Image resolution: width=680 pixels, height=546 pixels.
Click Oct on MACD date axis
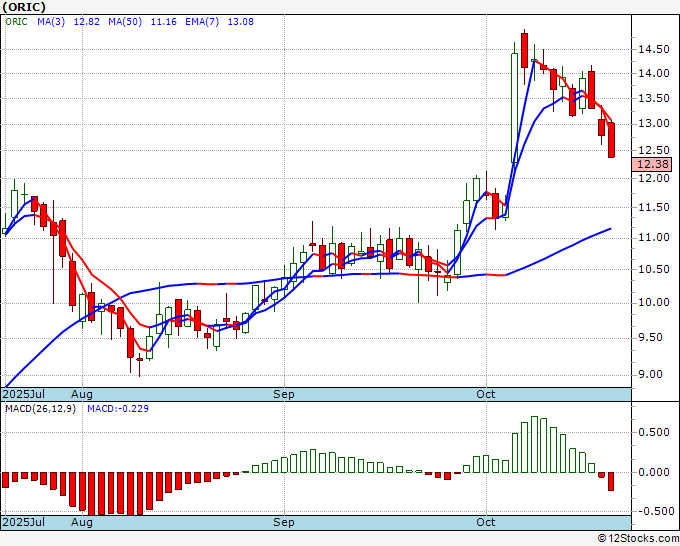pos(486,522)
